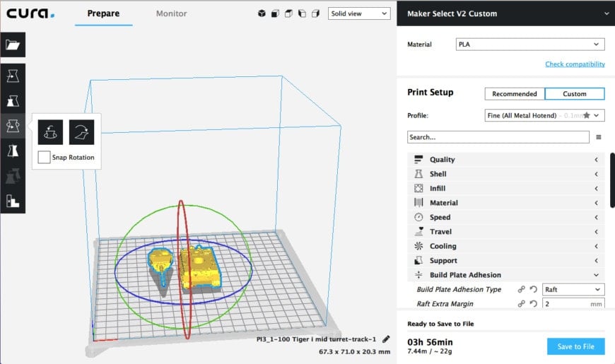Click link icon beside Build Plate Adhesion Type
615x364 pixels.
tap(521, 290)
